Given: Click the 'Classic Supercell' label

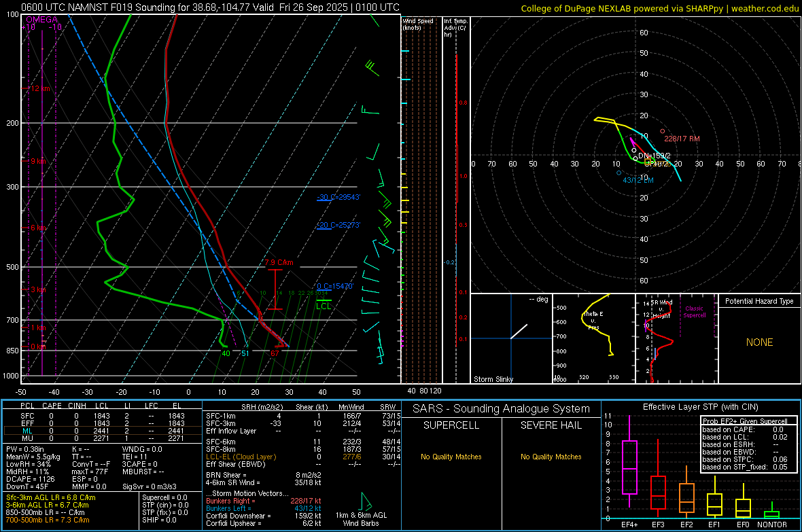Looking at the screenshot, I should (694, 312).
